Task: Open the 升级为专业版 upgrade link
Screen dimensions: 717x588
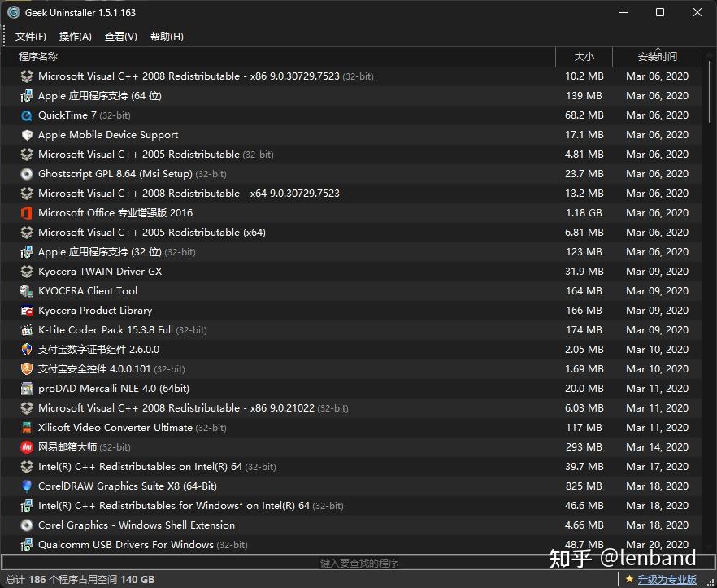Action: [x=667, y=580]
